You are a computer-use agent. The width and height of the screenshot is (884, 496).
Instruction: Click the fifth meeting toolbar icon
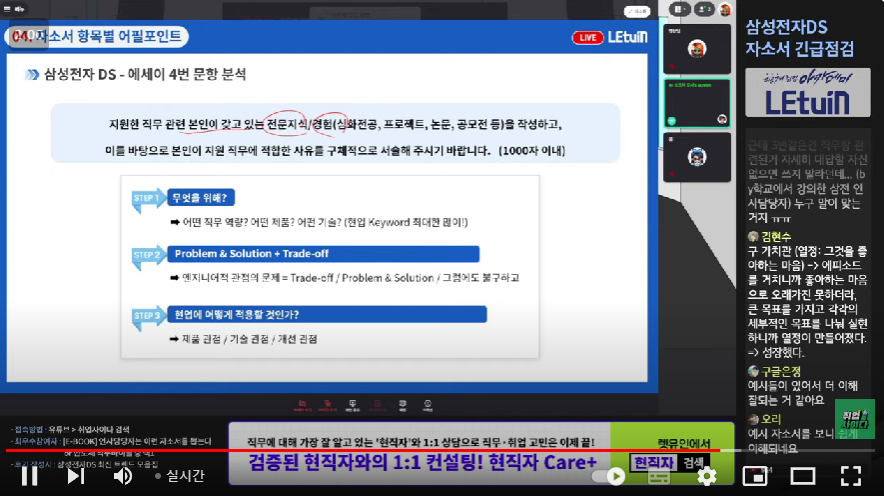coord(403,405)
